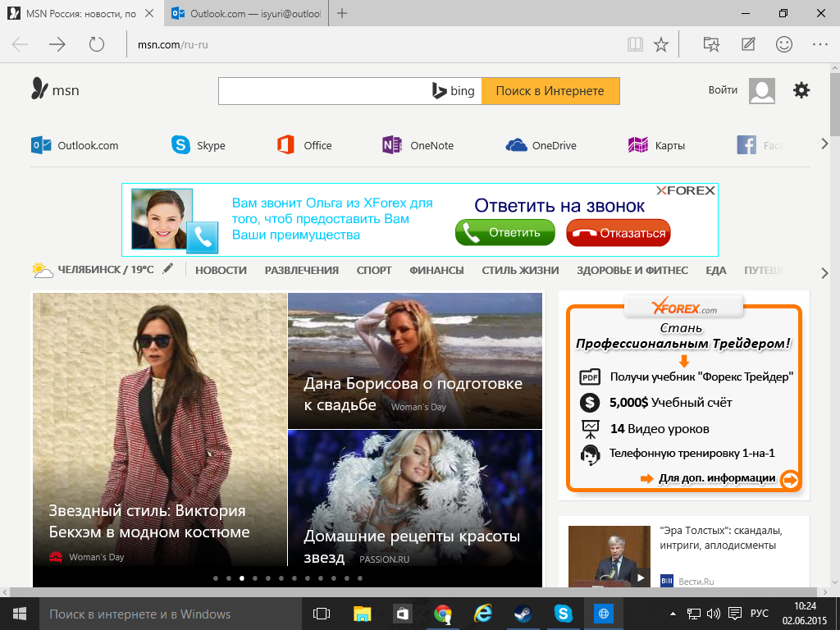Image resolution: width=840 pixels, height=630 pixels.
Task: Open Steam from the taskbar
Action: (x=523, y=614)
